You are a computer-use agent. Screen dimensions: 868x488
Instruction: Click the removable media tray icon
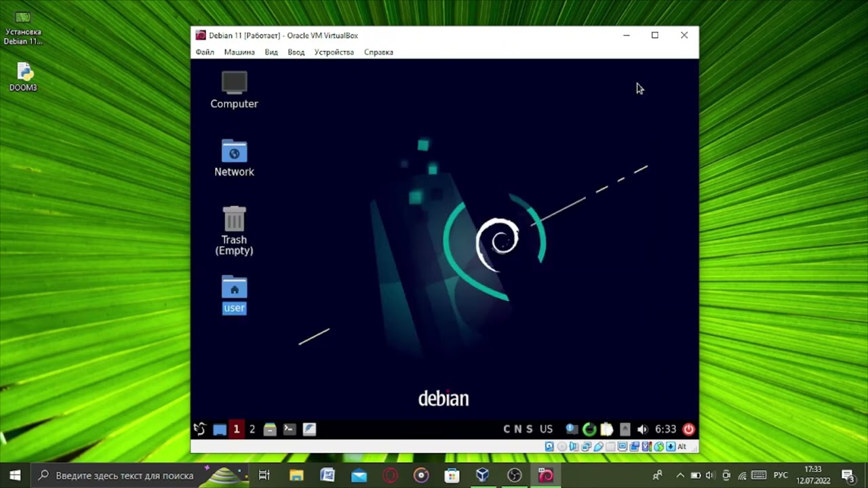625,429
